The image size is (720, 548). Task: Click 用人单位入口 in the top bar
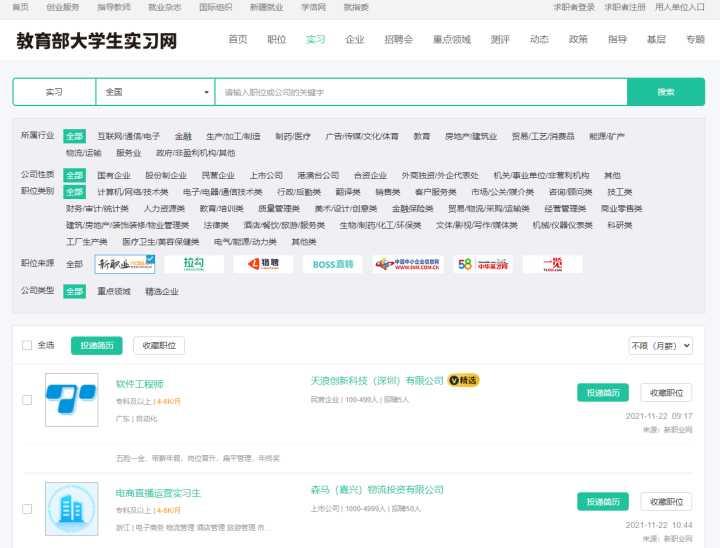click(680, 7)
